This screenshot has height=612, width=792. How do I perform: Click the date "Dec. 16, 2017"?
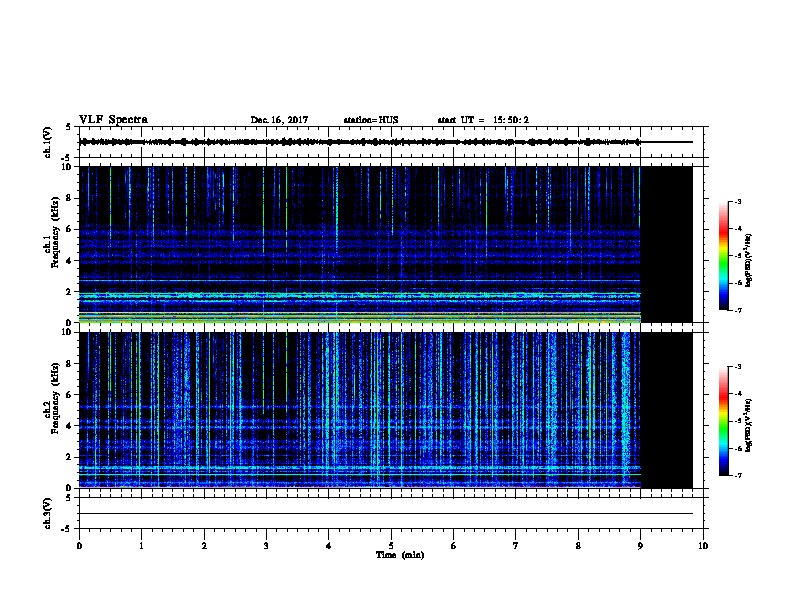point(279,120)
